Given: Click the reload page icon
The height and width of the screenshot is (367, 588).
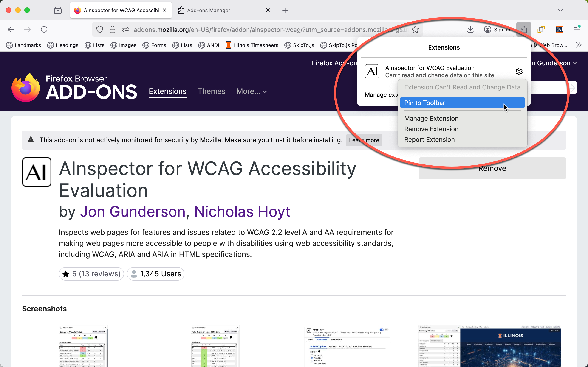Looking at the screenshot, I should [44, 29].
